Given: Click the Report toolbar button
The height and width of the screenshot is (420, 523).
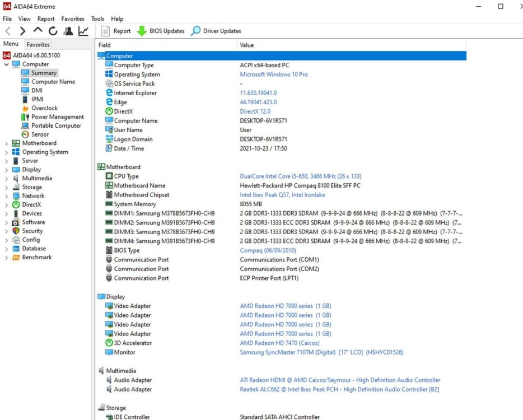Looking at the screenshot, I should click(x=116, y=31).
